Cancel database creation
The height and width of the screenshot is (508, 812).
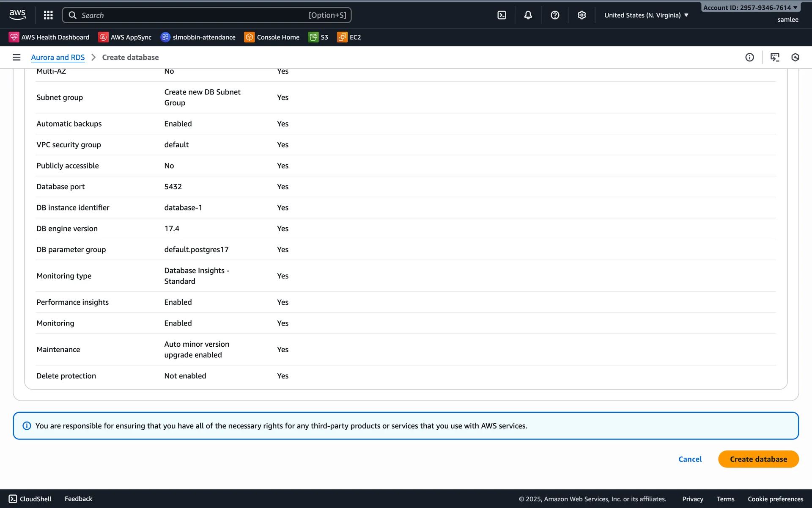[x=690, y=459]
